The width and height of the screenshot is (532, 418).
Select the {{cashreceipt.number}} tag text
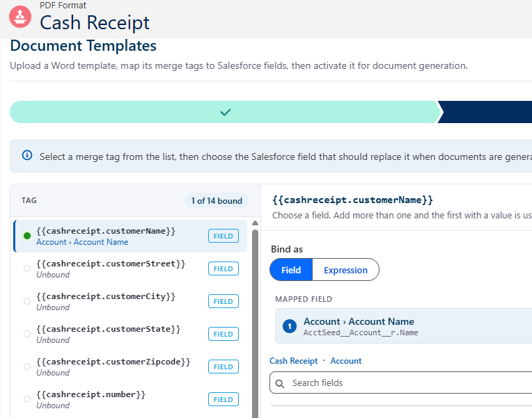point(91,394)
